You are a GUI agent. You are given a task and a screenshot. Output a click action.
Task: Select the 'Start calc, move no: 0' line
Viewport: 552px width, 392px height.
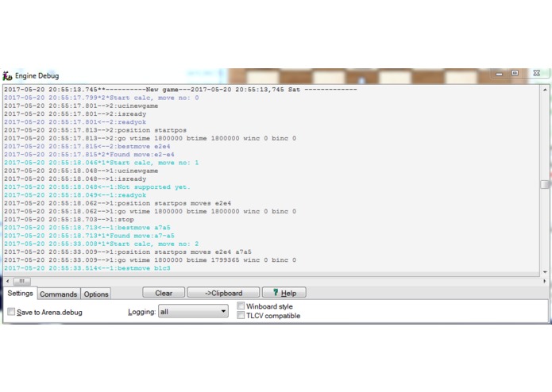(x=102, y=98)
